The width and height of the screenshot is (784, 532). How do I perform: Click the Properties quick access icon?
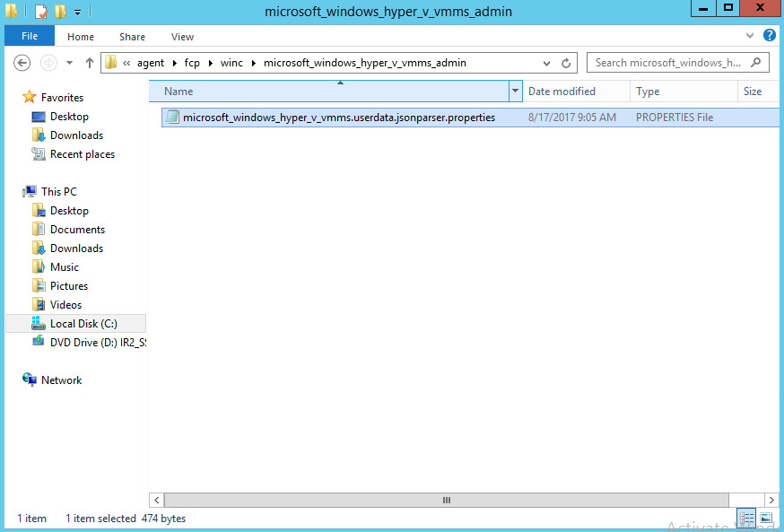[41, 12]
